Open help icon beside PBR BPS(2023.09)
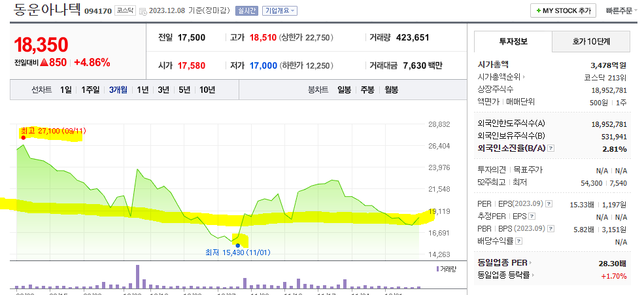 click(551, 229)
